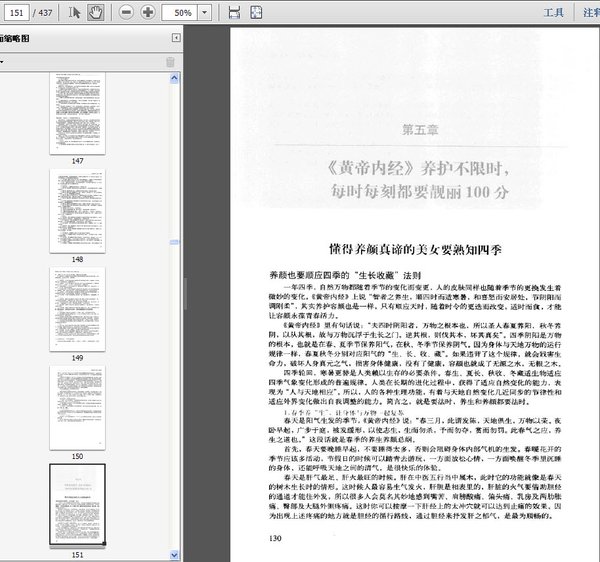Image resolution: width=600 pixels, height=562 pixels.
Task: Click the trash delete-page icon
Action: tap(170, 62)
